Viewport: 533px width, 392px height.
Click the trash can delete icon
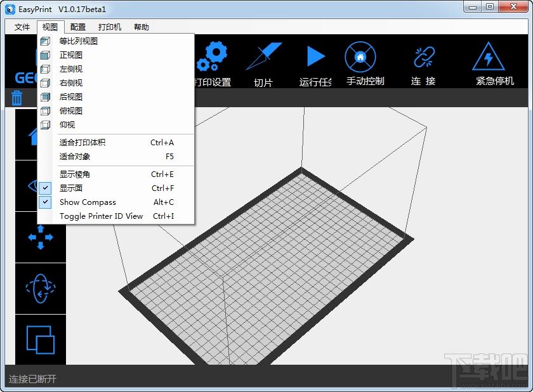click(x=16, y=98)
